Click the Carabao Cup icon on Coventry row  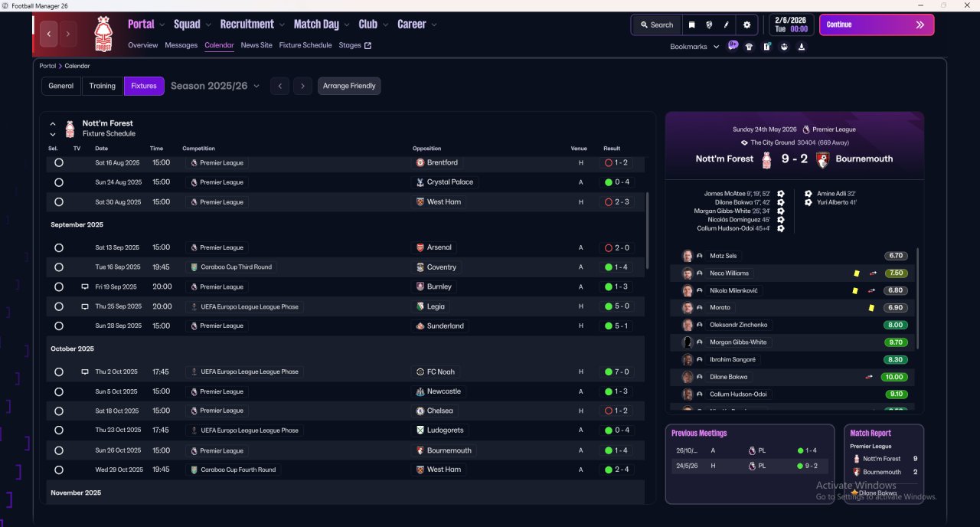point(194,267)
